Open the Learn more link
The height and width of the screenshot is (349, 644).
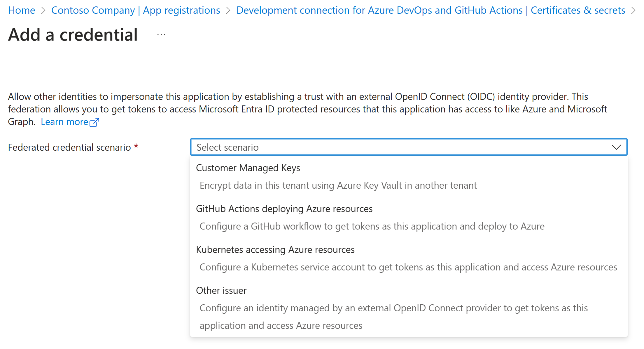pyautogui.click(x=64, y=122)
